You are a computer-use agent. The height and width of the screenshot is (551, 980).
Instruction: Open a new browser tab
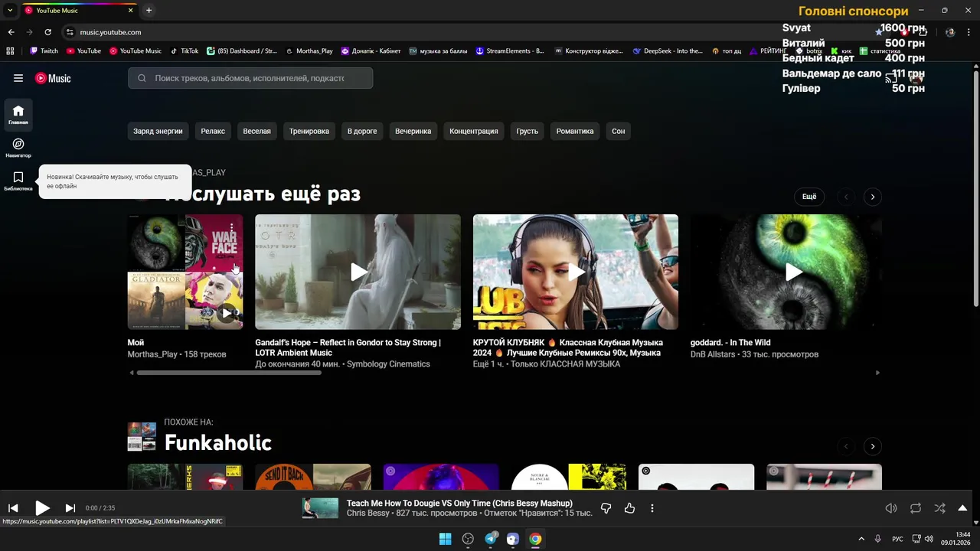coord(149,11)
